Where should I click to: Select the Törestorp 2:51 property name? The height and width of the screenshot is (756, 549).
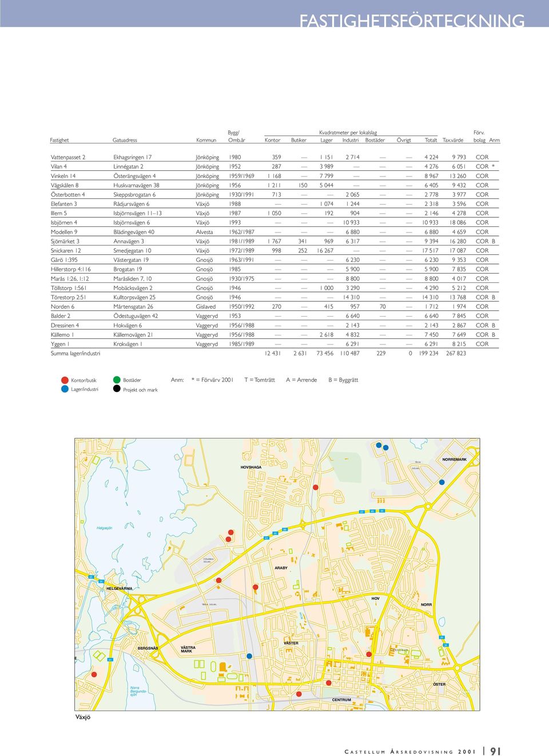[x=69, y=297]
